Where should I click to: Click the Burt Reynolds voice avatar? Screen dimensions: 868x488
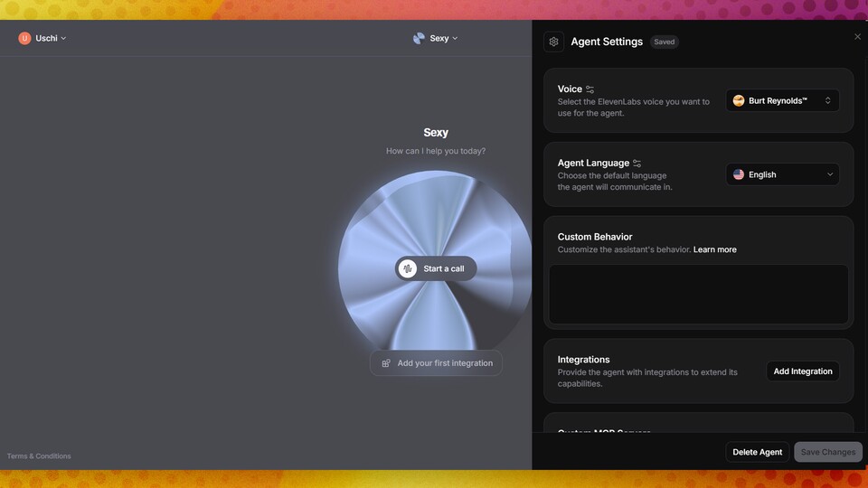pos(739,100)
